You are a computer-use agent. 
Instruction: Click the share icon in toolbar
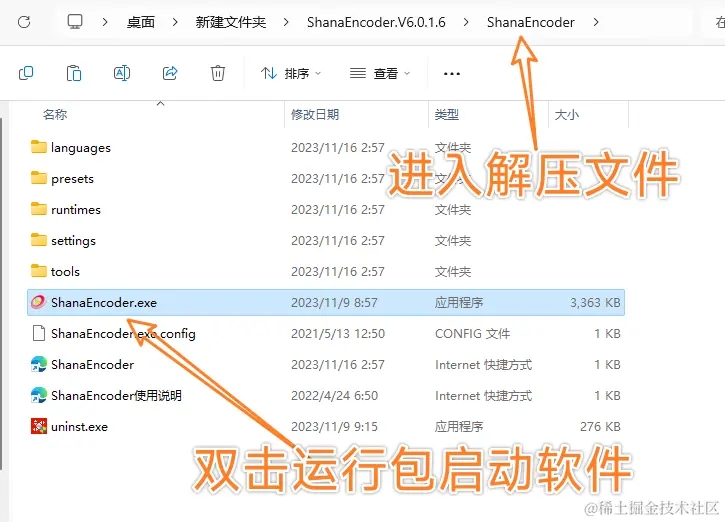coord(170,73)
